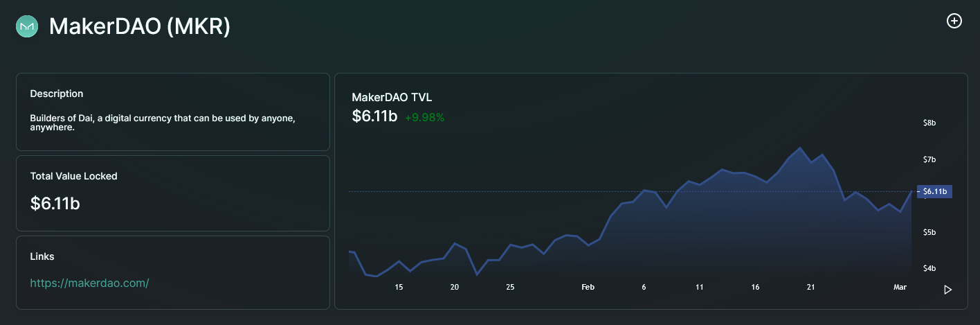Click the Links heading
The image size is (980, 325).
coord(42,256)
